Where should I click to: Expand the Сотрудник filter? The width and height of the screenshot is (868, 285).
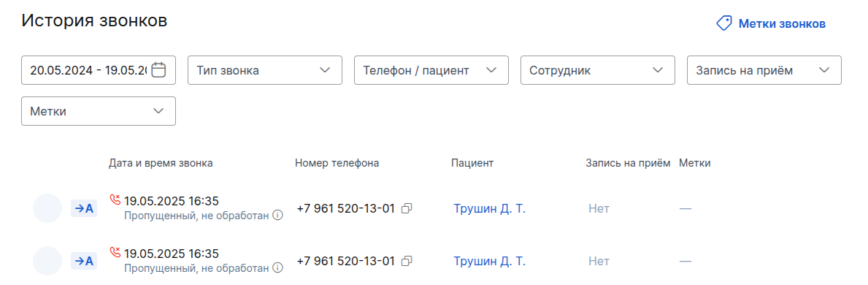(598, 70)
